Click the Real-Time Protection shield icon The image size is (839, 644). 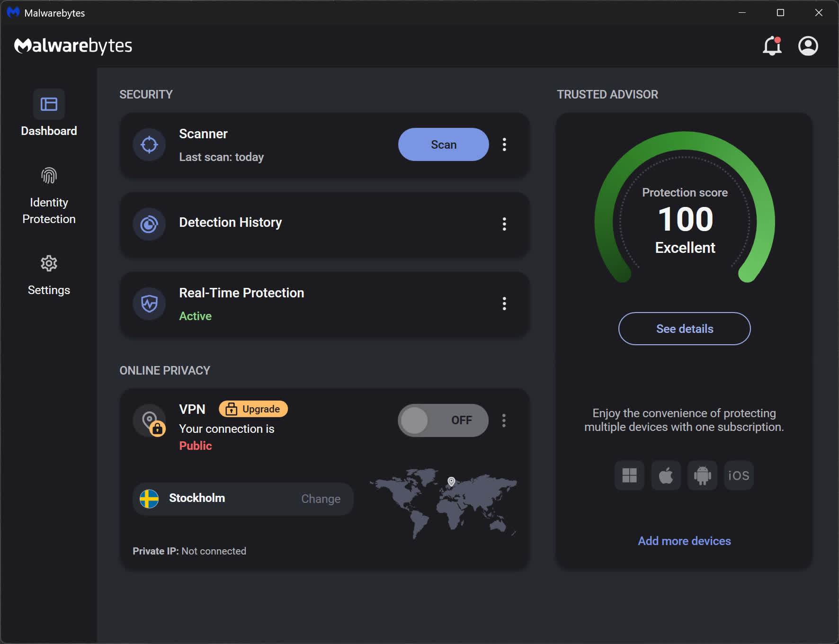coord(149,304)
